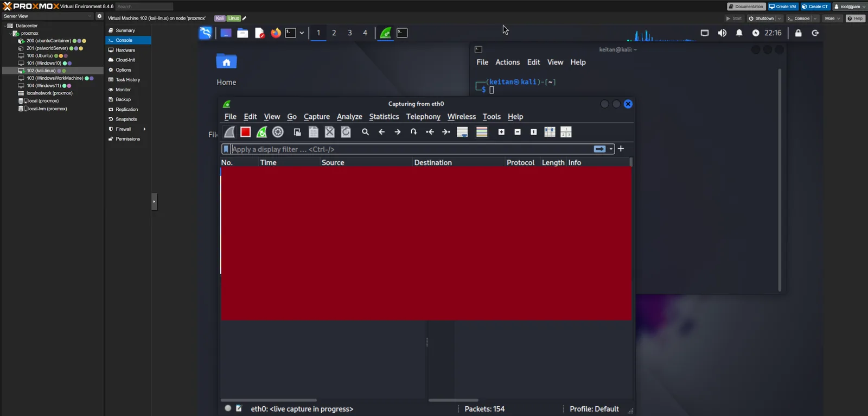This screenshot has width=868, height=416.
Task: Open the Proxmox Documentation link
Action: [x=746, y=7]
